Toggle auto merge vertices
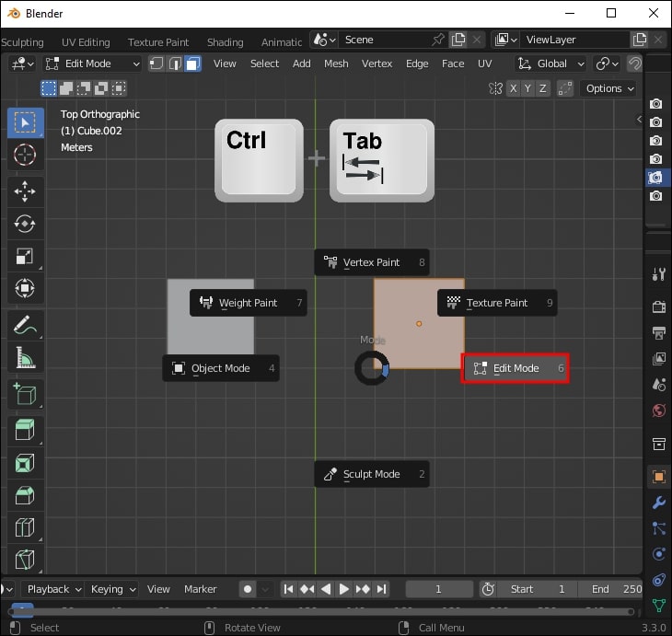This screenshot has width=672, height=636. click(565, 88)
